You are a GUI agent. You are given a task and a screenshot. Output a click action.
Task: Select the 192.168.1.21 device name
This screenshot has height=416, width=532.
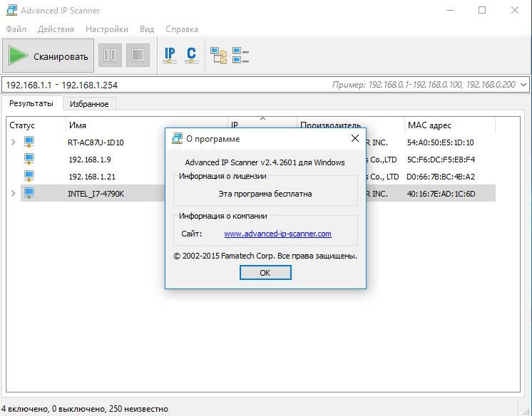point(92,177)
